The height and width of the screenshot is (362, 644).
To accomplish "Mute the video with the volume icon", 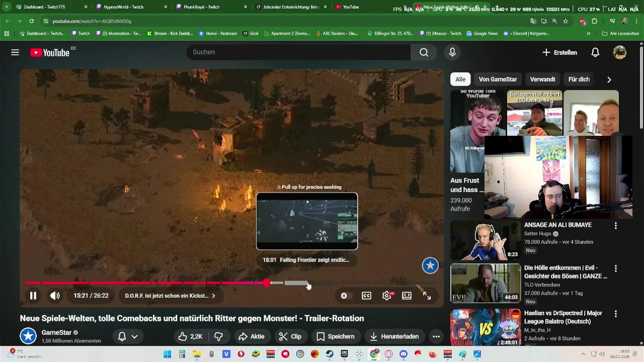I will [x=55, y=296].
